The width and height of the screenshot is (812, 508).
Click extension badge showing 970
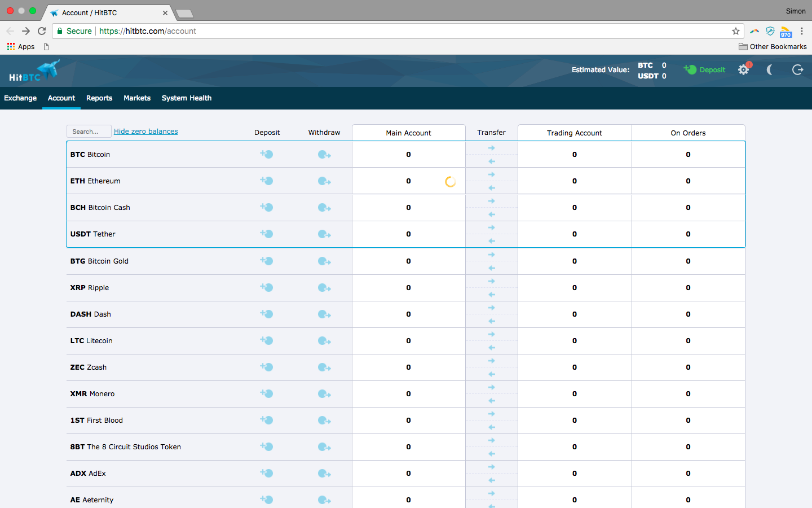pos(786,32)
